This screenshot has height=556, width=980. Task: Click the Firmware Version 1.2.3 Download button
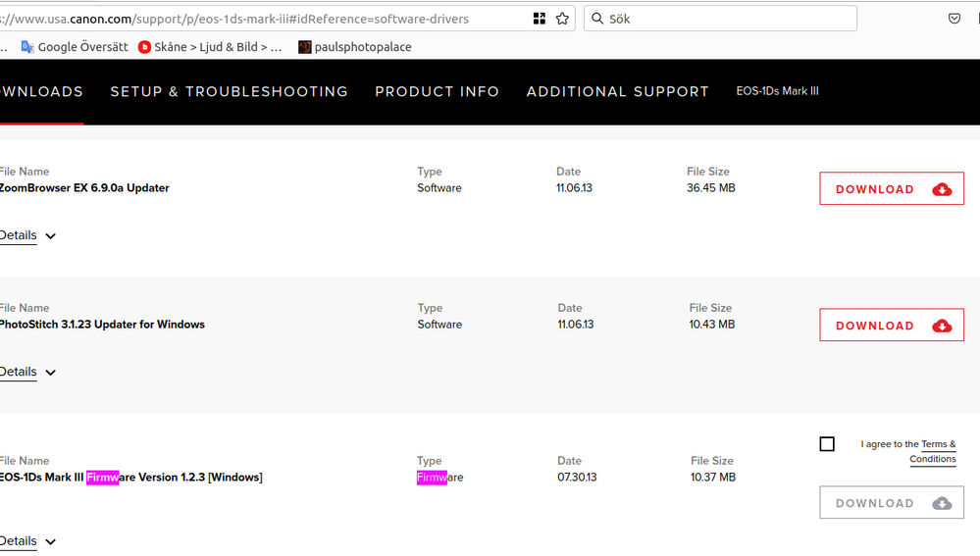(891, 503)
